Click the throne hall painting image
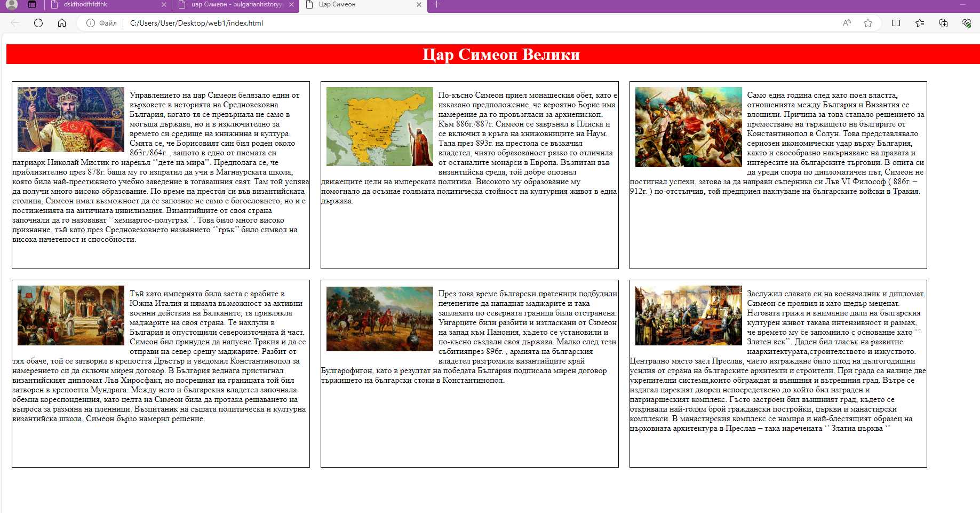Image resolution: width=980 pixels, height=513 pixels. [689, 315]
